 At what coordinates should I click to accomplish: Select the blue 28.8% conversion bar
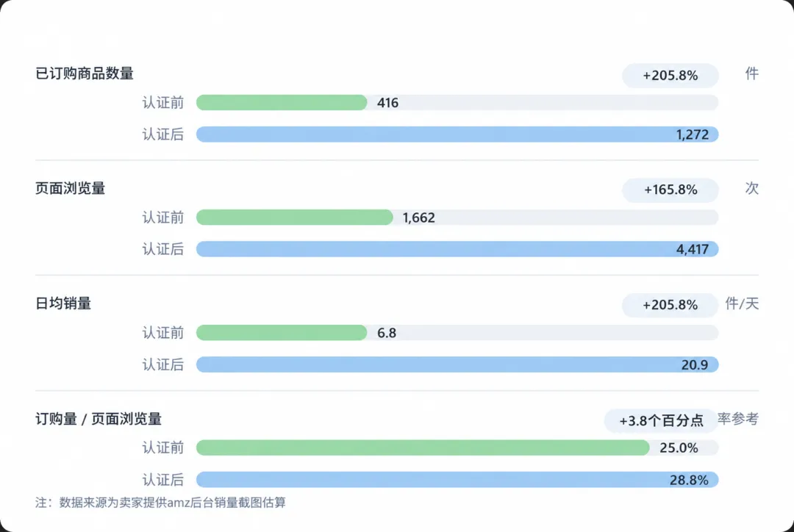pos(457,479)
